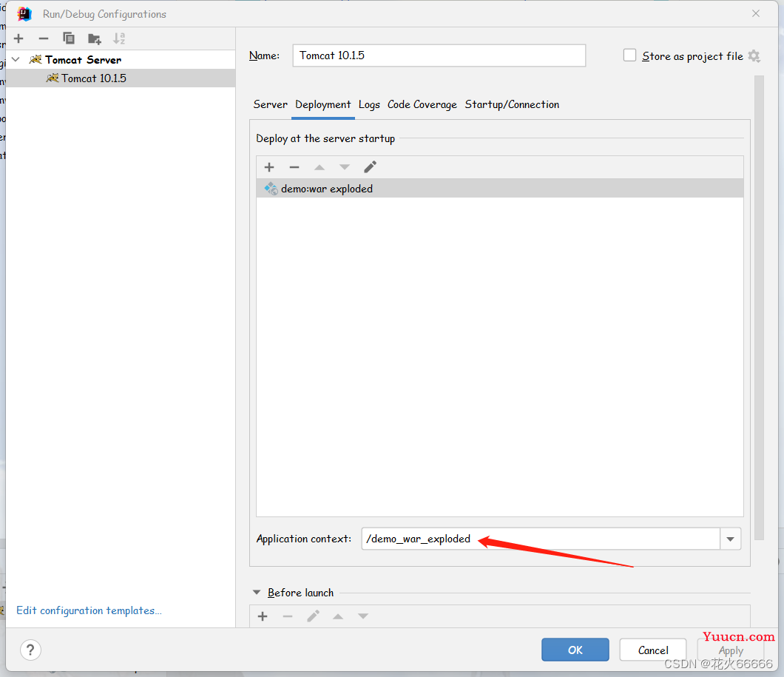Add a deployment artifact
Image resolution: width=784 pixels, height=677 pixels.
(269, 167)
